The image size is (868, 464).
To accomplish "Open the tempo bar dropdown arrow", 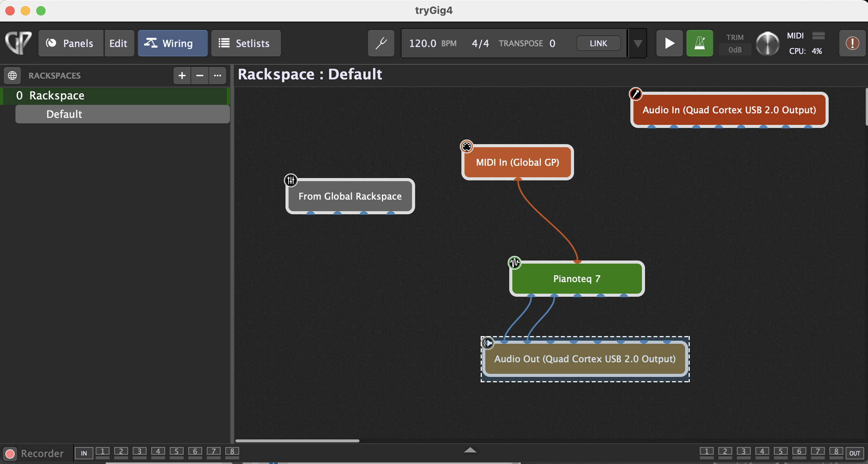I will pyautogui.click(x=638, y=43).
